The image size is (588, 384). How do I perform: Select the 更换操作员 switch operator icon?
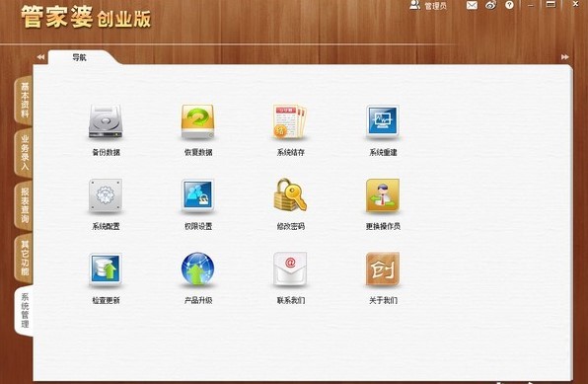pos(383,195)
